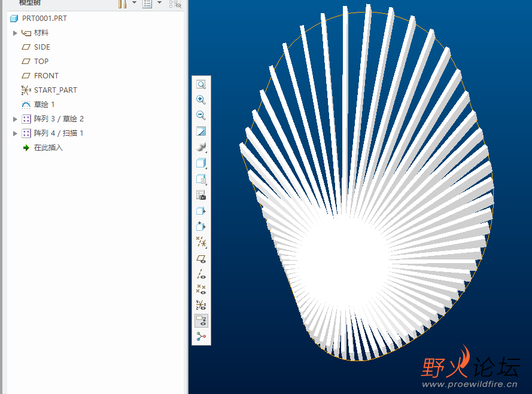Open display style cube icon
This screenshot has height=394, width=532.
coord(201,163)
